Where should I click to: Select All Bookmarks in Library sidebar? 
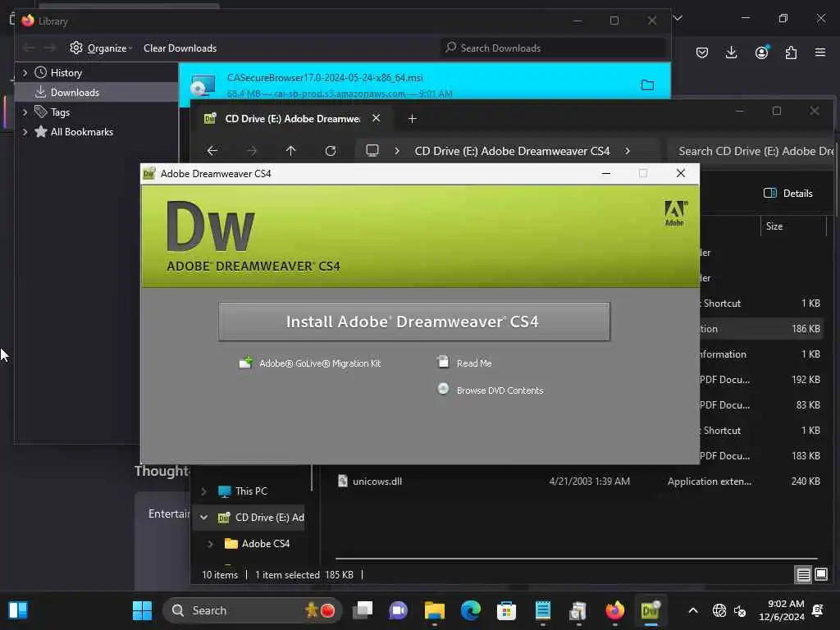point(81,132)
